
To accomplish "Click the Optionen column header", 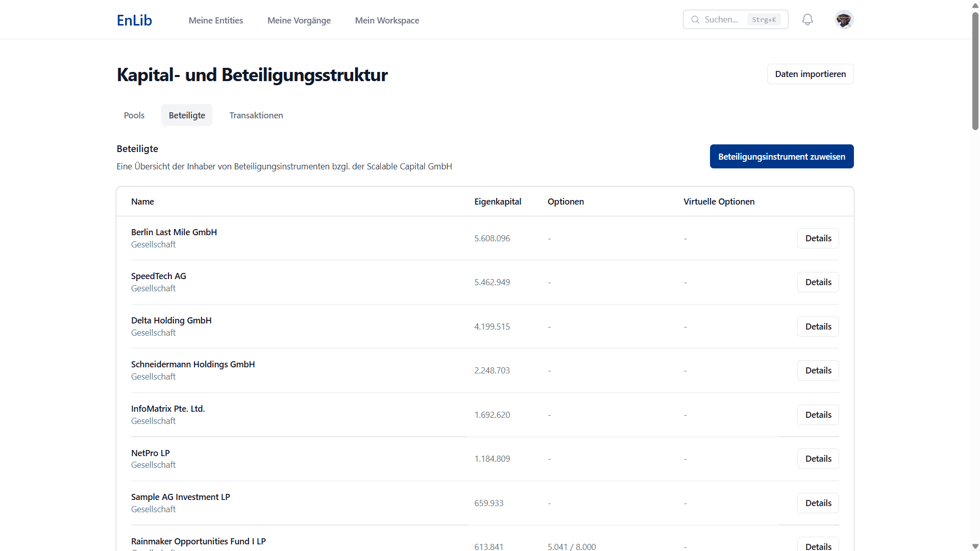I will 566,202.
